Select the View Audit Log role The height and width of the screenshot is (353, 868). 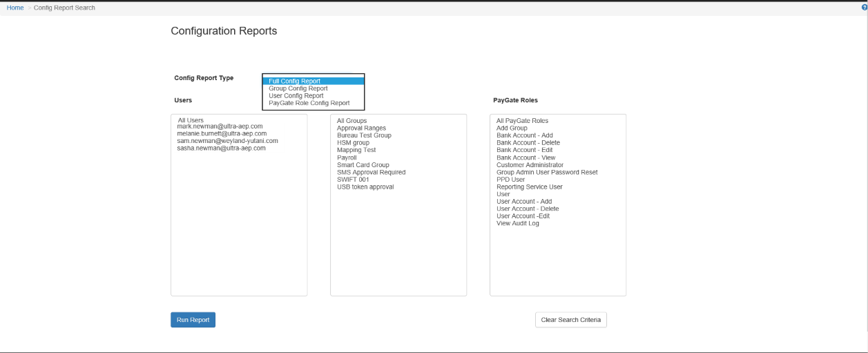(x=518, y=224)
